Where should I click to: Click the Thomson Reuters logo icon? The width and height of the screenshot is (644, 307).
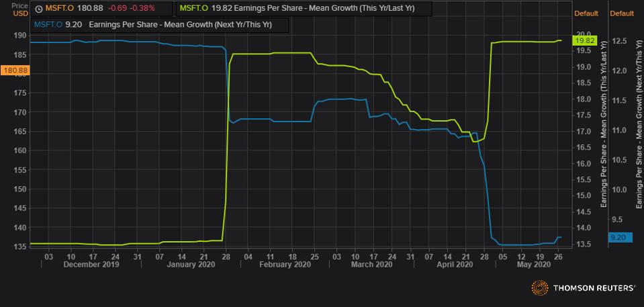pyautogui.click(x=539, y=288)
